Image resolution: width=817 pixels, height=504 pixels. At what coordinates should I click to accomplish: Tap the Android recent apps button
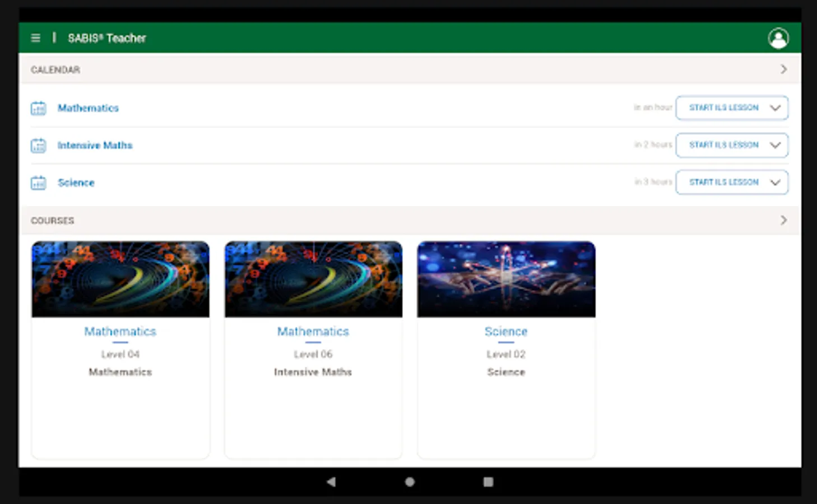pyautogui.click(x=488, y=482)
